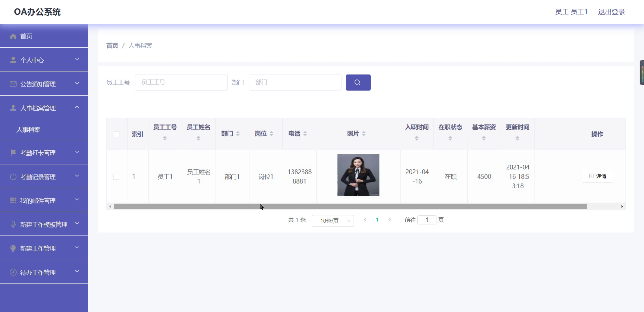Click the user icon beside 人事档案管理
This screenshot has width=644, height=312.
(13, 108)
